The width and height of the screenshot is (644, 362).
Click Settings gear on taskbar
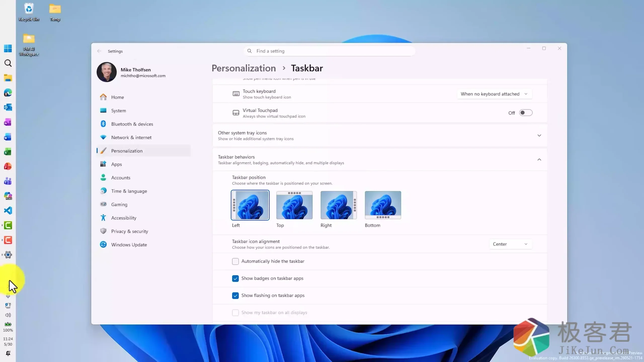8,255
